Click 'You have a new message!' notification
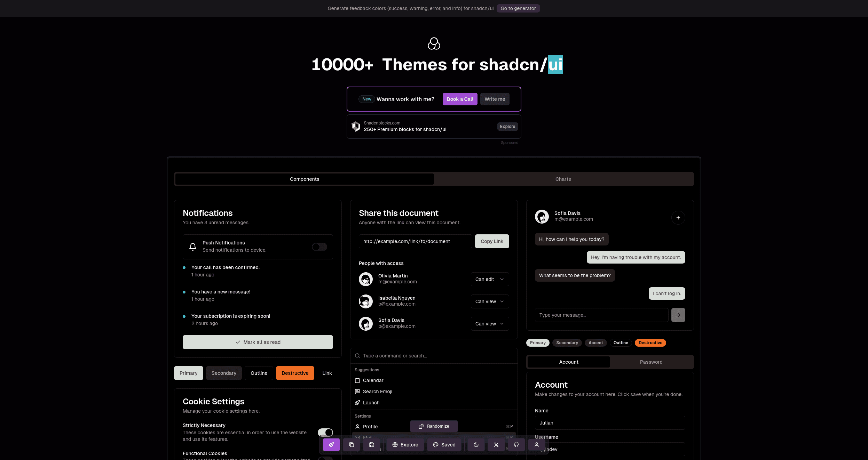 (221, 292)
